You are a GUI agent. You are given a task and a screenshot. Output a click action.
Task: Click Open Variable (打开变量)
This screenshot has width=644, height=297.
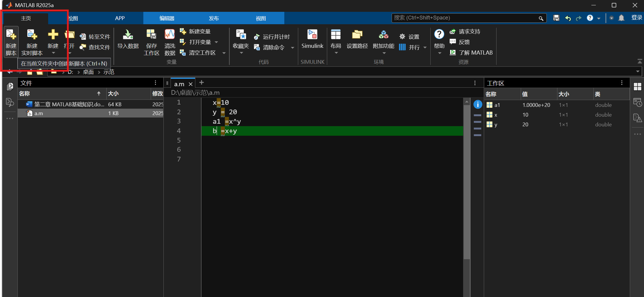tap(195, 42)
